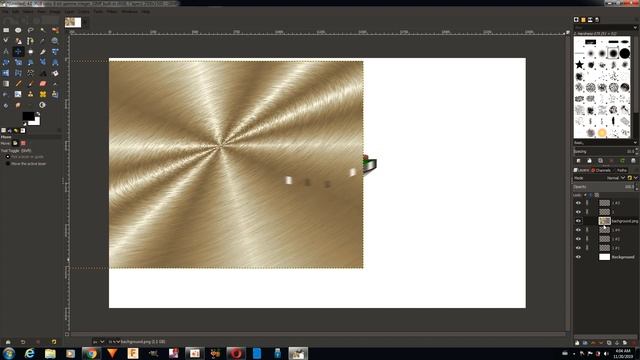The height and width of the screenshot is (360, 640).
Task: Switch to the Paths tab
Action: pos(620,170)
